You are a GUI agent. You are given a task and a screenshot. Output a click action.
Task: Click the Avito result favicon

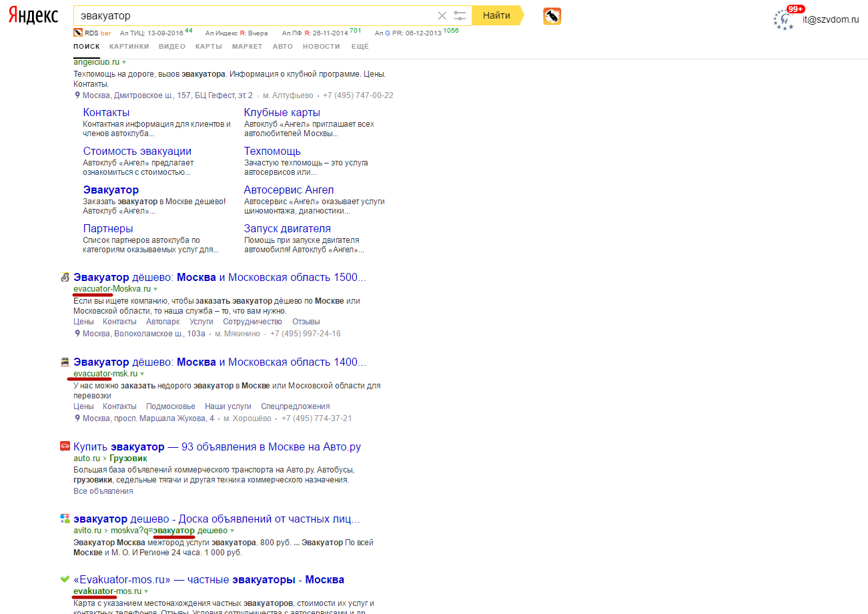[65, 519]
